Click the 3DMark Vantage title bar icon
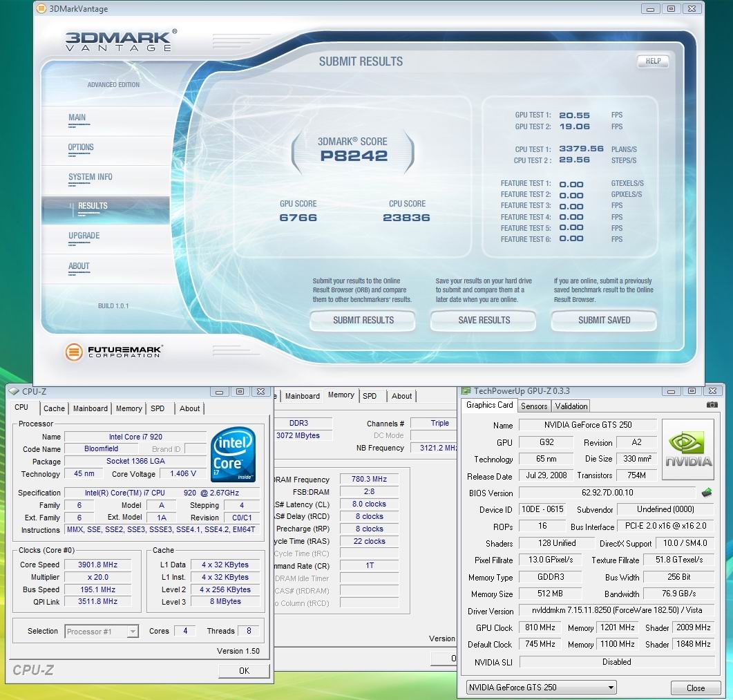733x700 pixels. (x=41, y=8)
